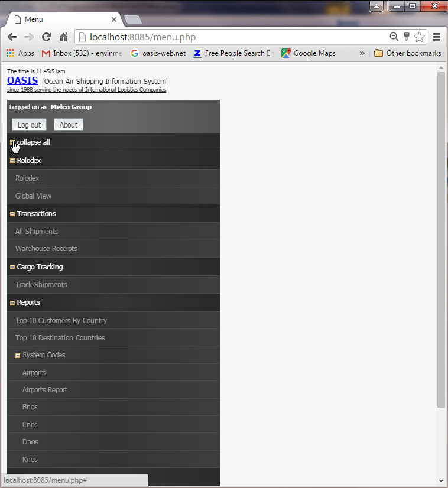Open the OASIS header link
The image size is (448, 488).
pyautogui.click(x=22, y=80)
